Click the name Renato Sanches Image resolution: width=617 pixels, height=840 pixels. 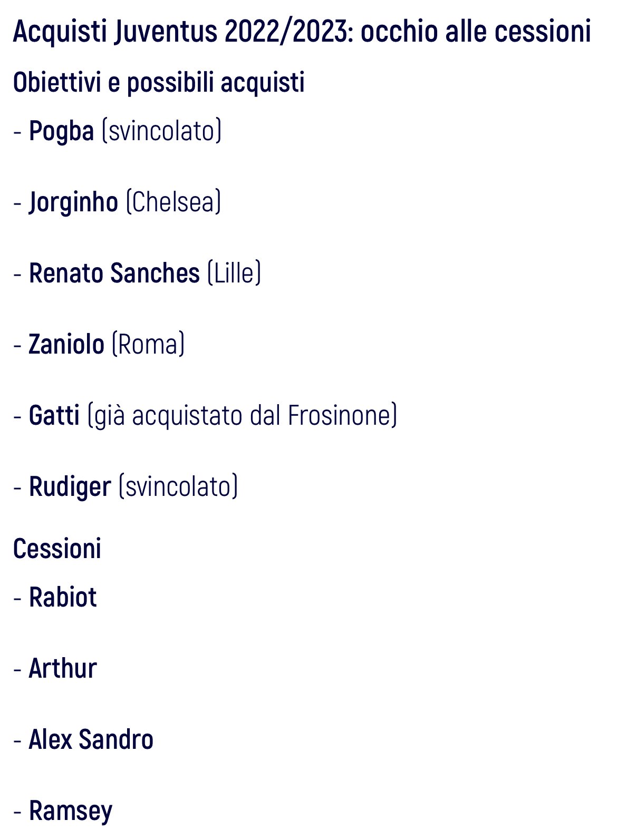tap(114, 273)
